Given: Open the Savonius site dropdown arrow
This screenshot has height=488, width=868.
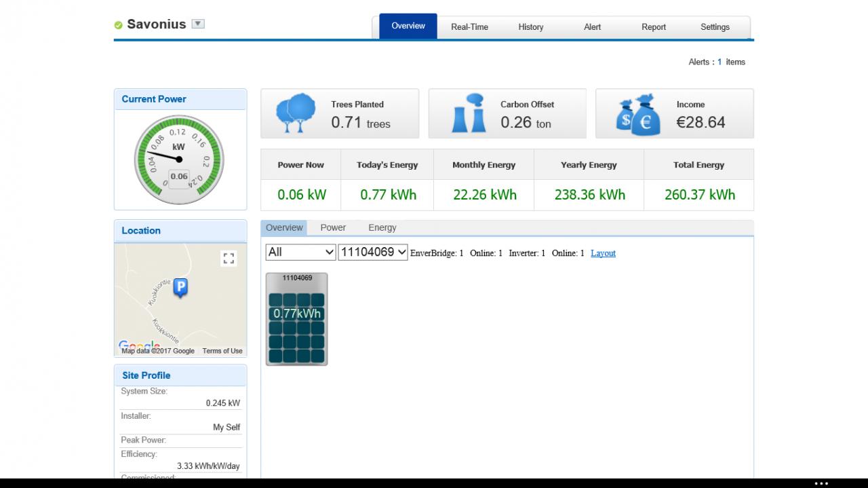Looking at the screenshot, I should click(x=198, y=24).
